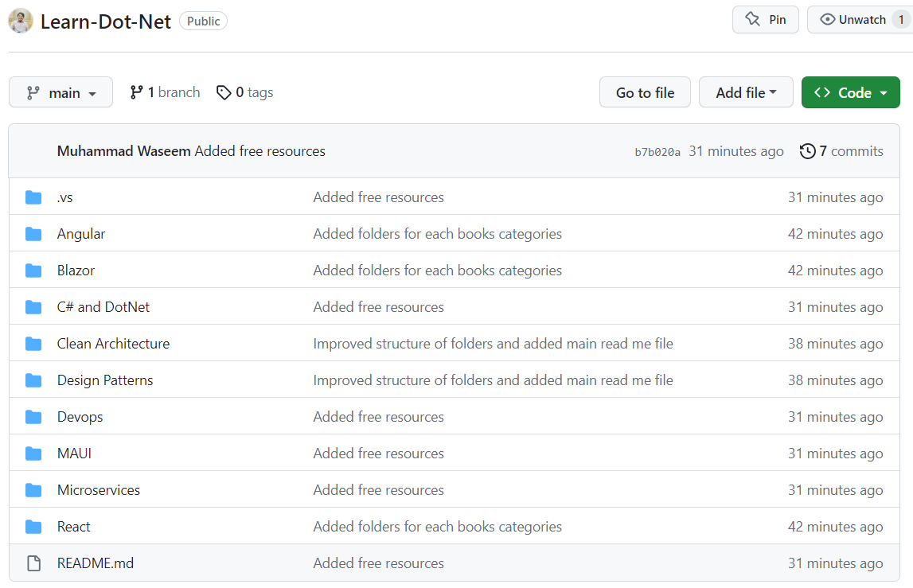
Task: View the 1 branch link
Action: (x=165, y=92)
